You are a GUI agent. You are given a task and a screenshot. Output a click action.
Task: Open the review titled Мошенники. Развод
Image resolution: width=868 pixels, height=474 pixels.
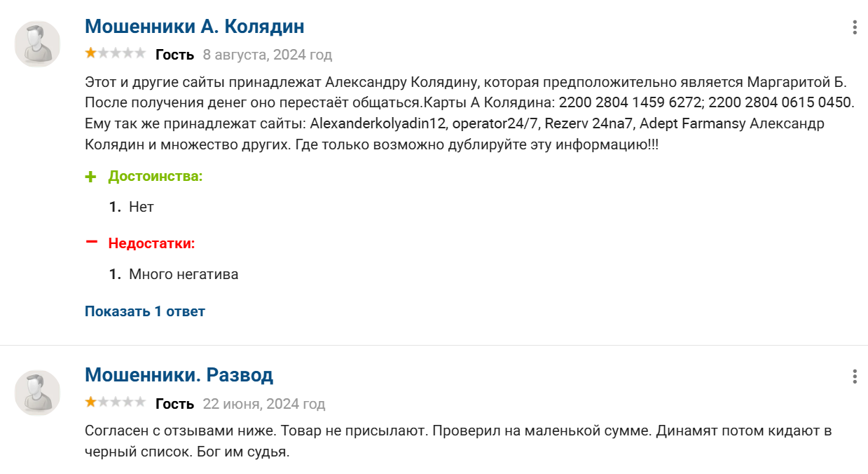pyautogui.click(x=178, y=374)
